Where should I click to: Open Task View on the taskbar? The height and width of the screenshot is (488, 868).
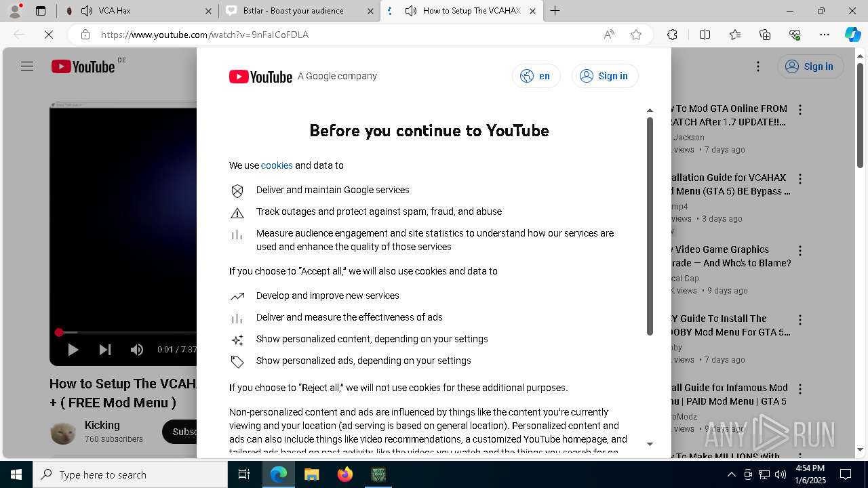(244, 474)
